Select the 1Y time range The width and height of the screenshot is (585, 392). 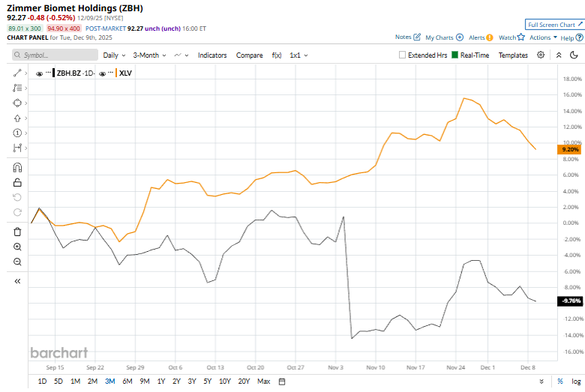[160, 382]
